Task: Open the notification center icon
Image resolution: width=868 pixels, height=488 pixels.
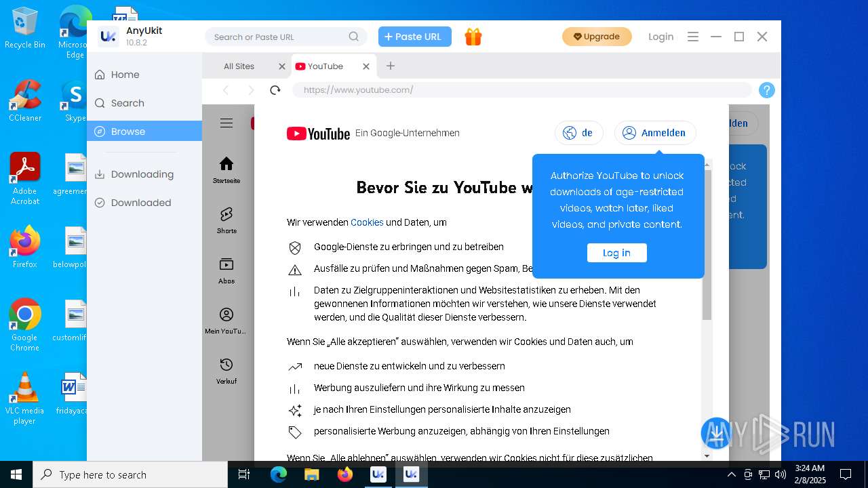Action: click(846, 474)
